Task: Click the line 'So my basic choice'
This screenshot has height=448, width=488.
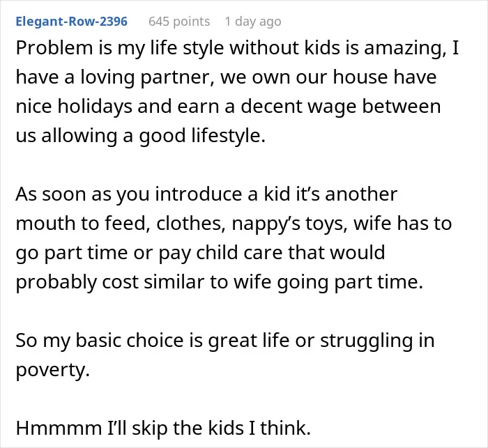Action: coord(225,341)
